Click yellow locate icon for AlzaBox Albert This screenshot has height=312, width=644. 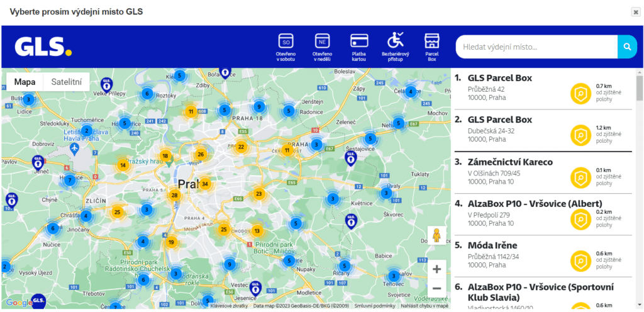point(580,220)
